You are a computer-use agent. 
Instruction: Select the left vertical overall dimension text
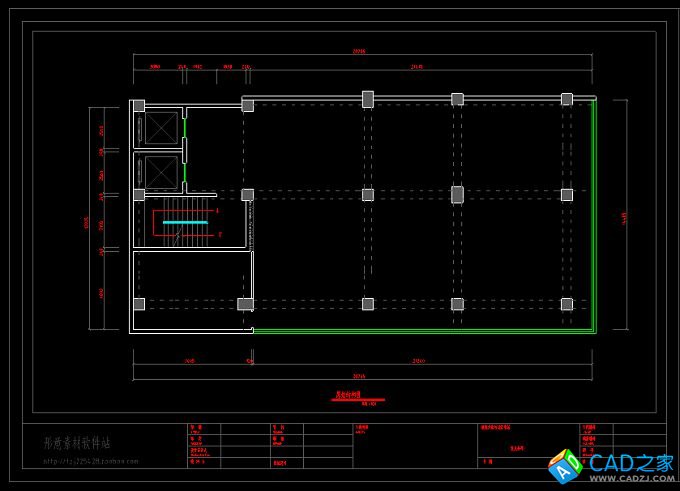pos(87,221)
